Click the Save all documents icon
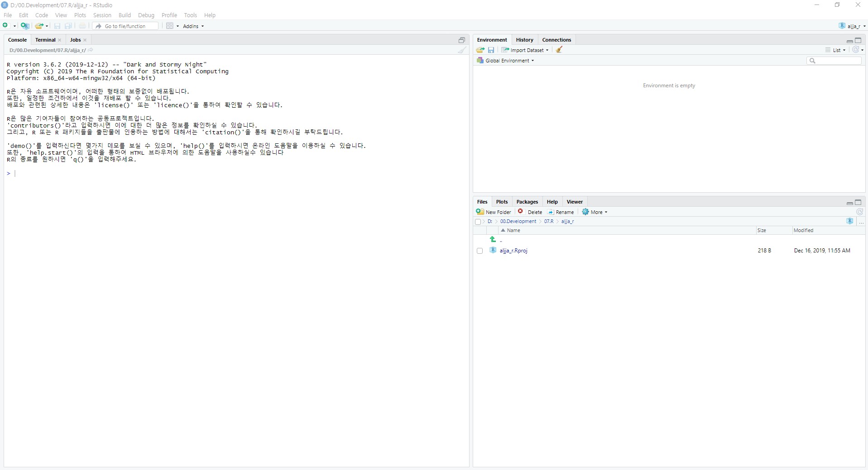Image resolution: width=868 pixels, height=470 pixels. point(68,26)
